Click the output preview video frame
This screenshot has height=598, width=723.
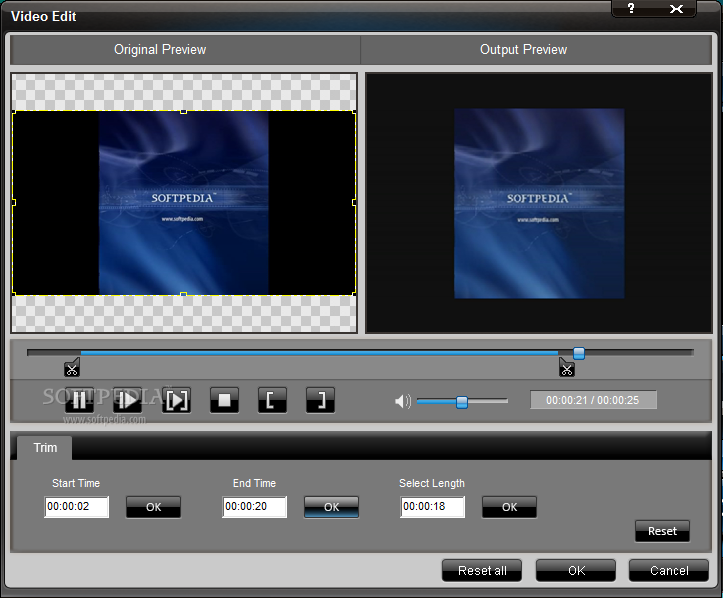tap(539, 203)
